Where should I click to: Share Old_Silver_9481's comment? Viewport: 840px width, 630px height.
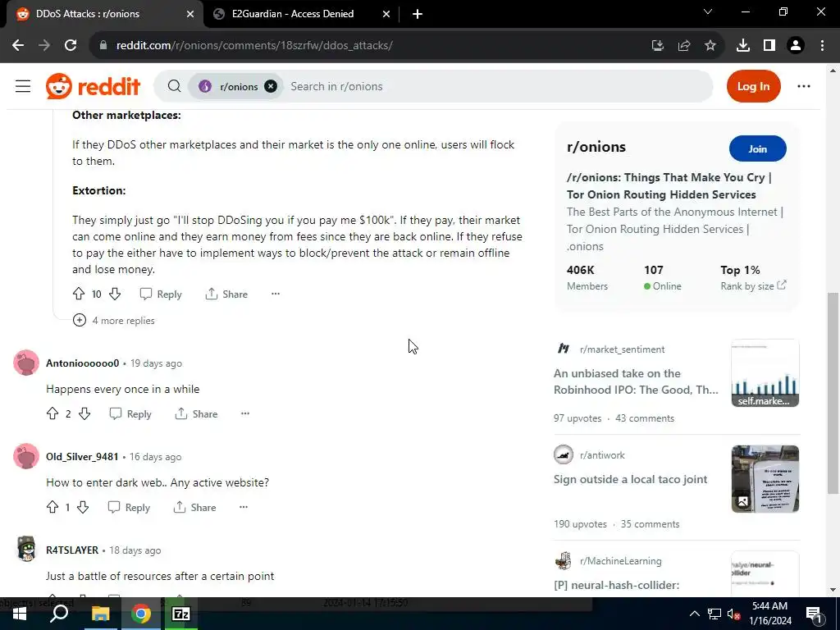(194, 507)
